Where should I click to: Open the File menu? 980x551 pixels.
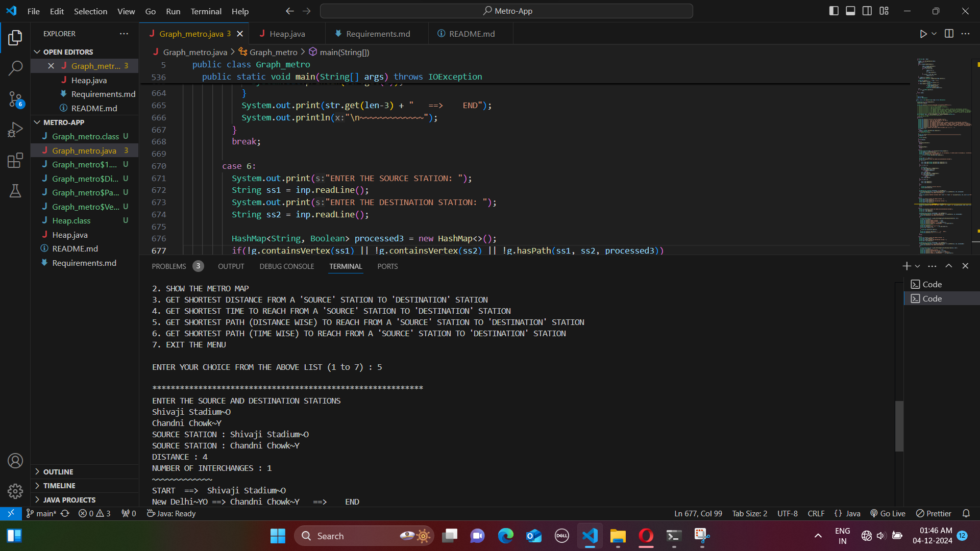pos(34,11)
